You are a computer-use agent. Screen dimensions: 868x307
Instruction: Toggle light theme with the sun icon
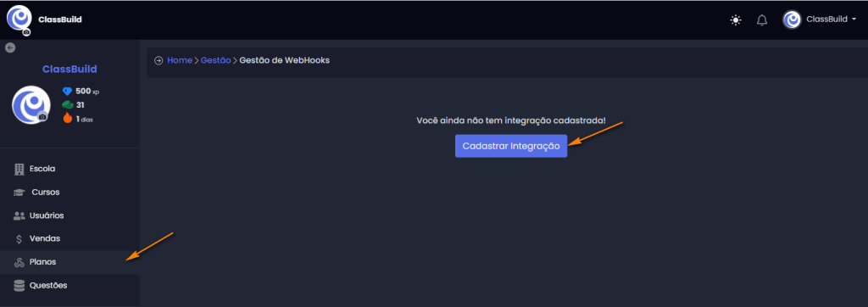[x=736, y=20]
